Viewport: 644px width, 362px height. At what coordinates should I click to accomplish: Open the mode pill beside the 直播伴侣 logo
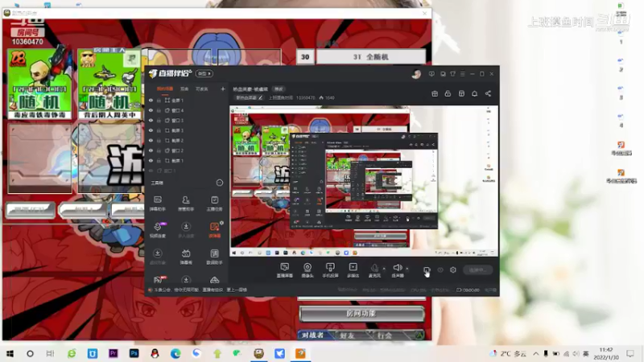[x=204, y=73]
